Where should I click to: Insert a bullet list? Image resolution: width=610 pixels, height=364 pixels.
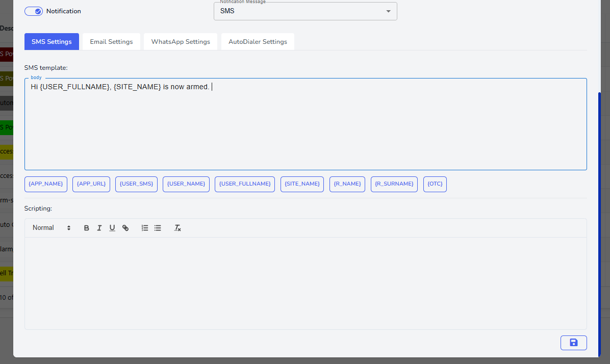pos(158,228)
